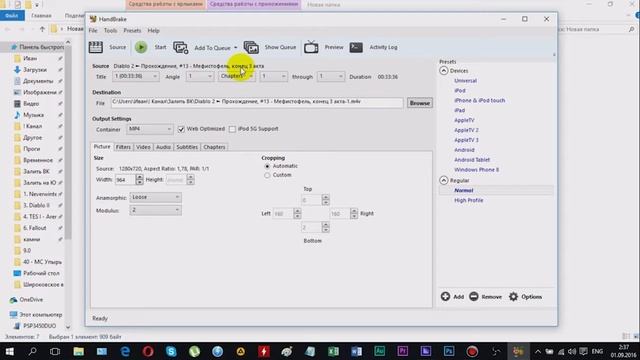Open the Presets menu
The image size is (640, 360).
pyautogui.click(x=132, y=31)
